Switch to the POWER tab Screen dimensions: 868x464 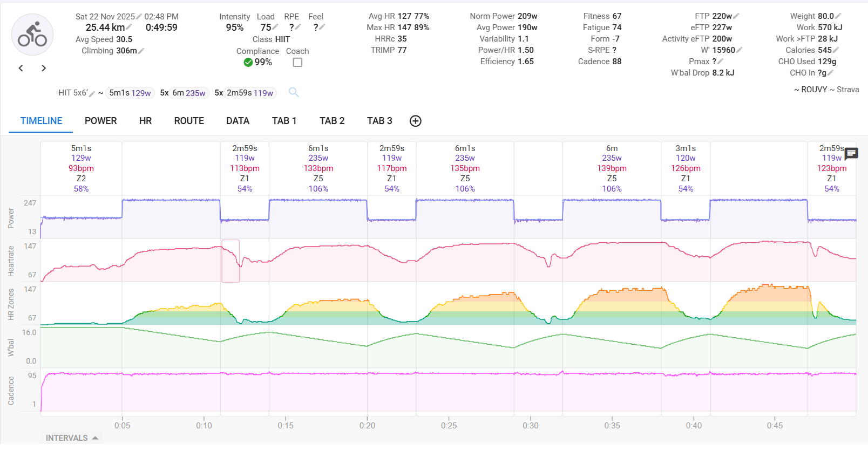click(x=100, y=121)
